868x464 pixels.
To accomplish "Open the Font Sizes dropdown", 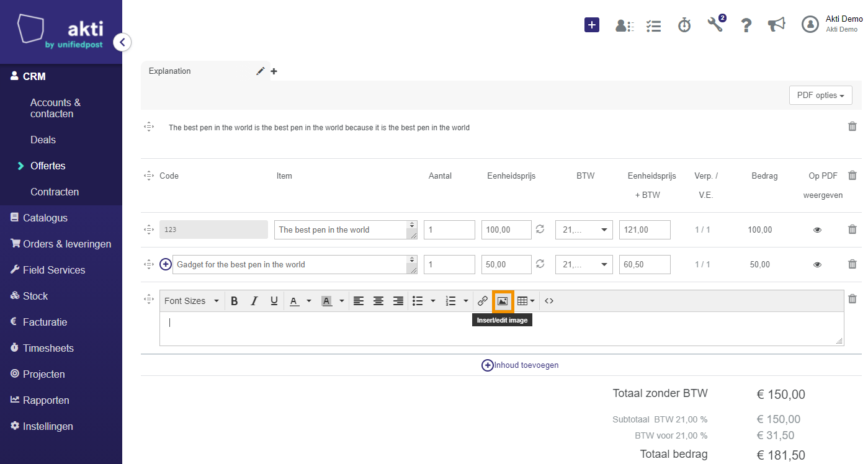I will 191,301.
